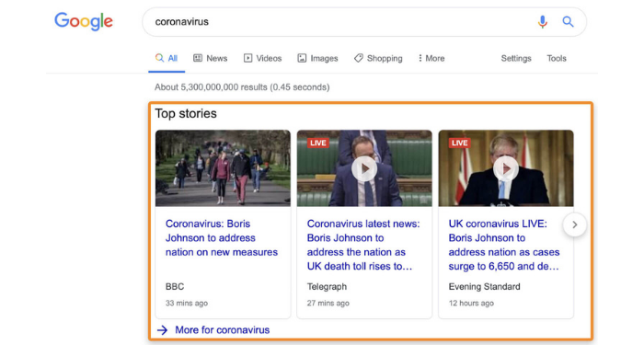Select the All tab
644x345 pixels.
tap(167, 58)
